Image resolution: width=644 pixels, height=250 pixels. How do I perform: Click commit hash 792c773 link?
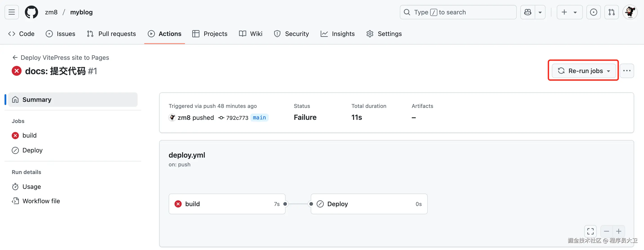[x=237, y=118]
